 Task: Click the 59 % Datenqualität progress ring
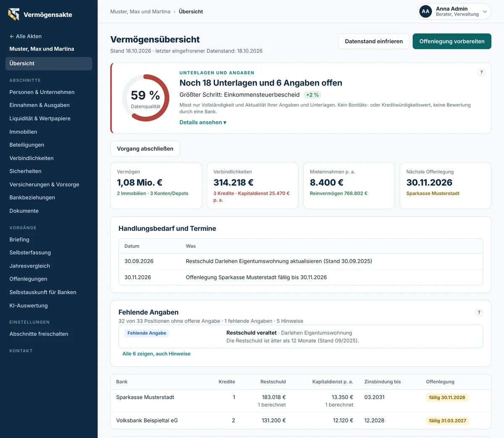click(x=146, y=98)
